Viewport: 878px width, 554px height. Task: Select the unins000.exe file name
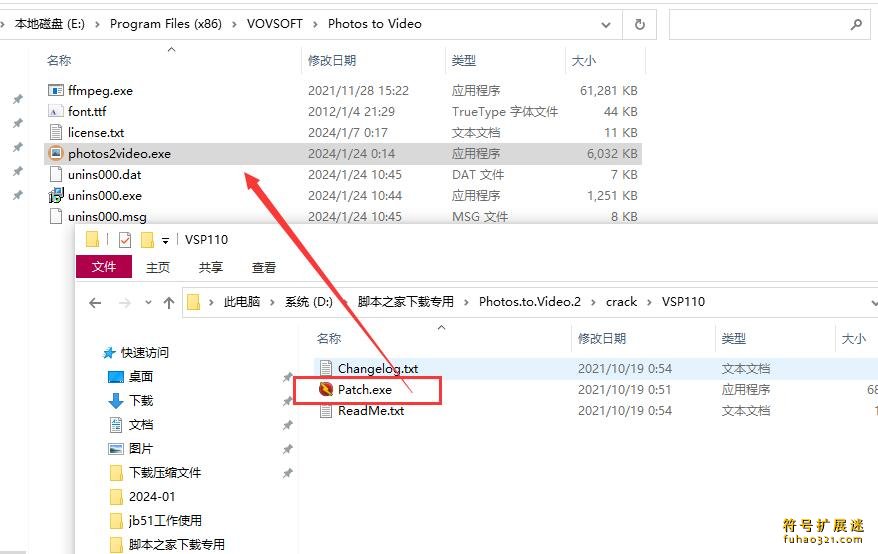[x=105, y=195]
